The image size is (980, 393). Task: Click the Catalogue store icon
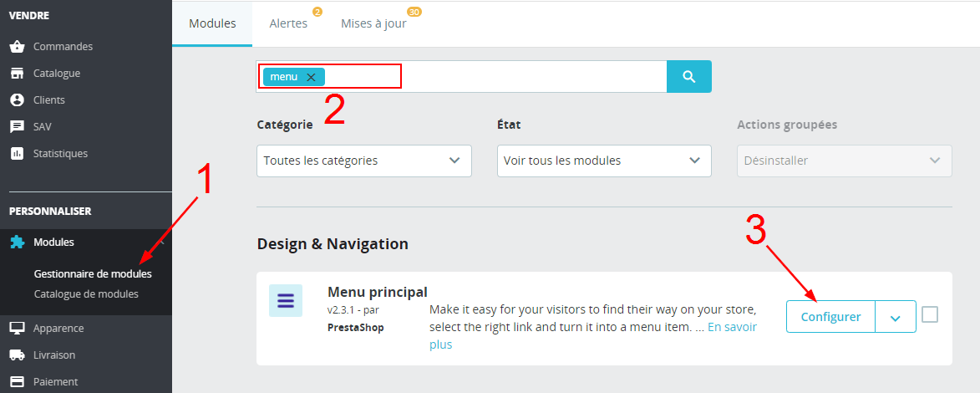(x=17, y=74)
